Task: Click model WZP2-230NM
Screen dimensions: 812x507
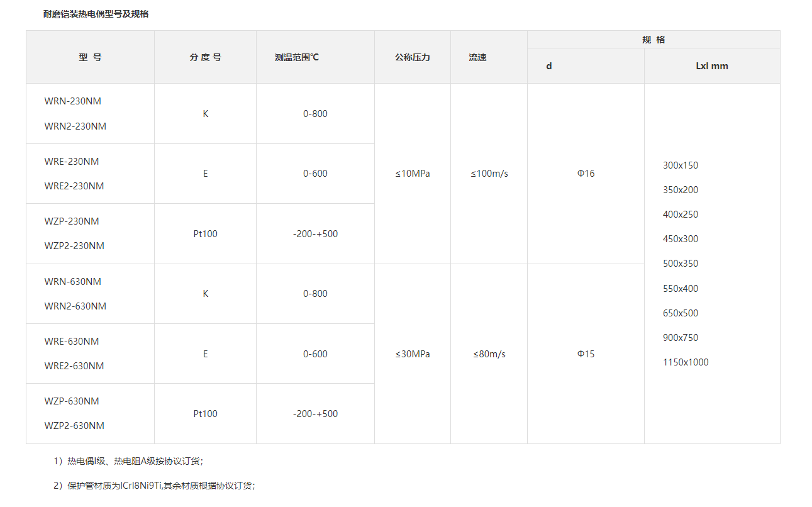Action: (74, 246)
